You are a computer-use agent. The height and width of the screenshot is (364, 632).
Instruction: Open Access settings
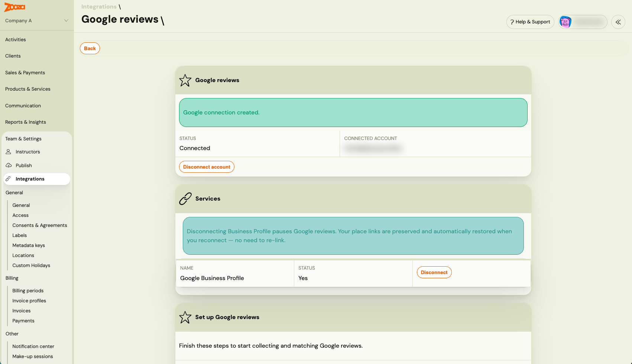(20, 215)
